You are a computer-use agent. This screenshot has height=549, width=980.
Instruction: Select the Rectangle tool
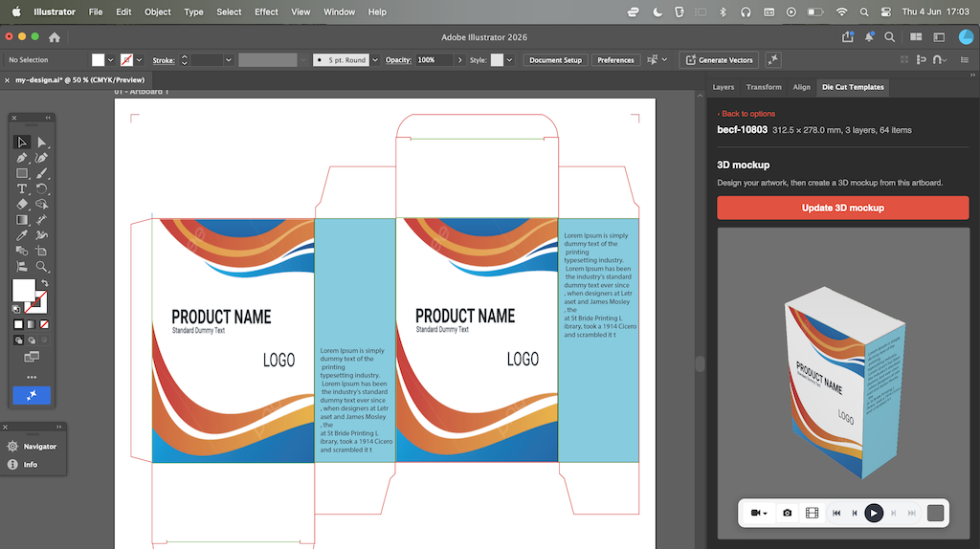(x=22, y=174)
